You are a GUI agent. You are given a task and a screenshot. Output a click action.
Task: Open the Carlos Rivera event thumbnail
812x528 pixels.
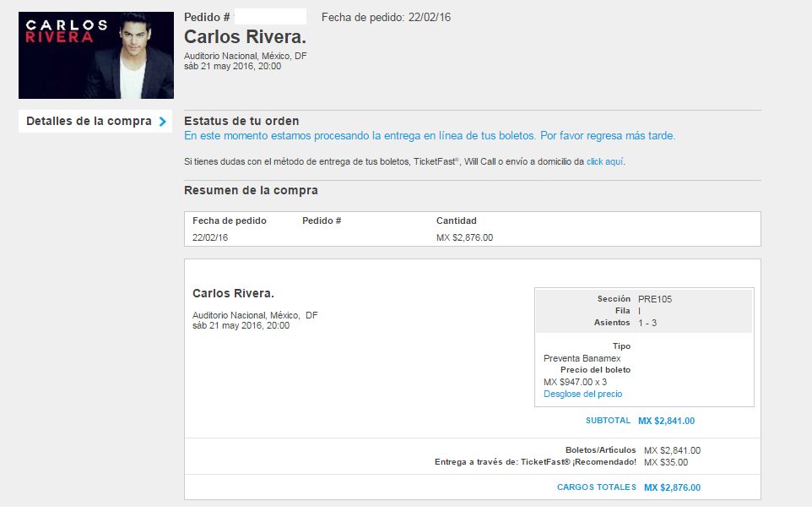[96, 56]
